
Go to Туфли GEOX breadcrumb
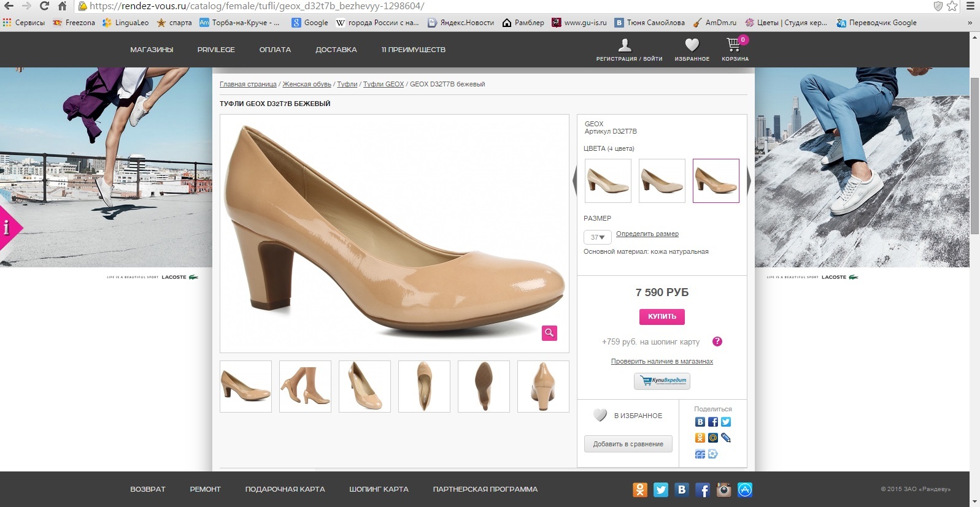pos(384,84)
